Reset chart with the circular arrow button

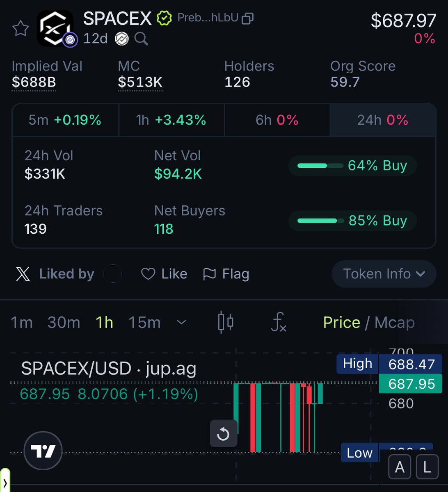point(224,433)
